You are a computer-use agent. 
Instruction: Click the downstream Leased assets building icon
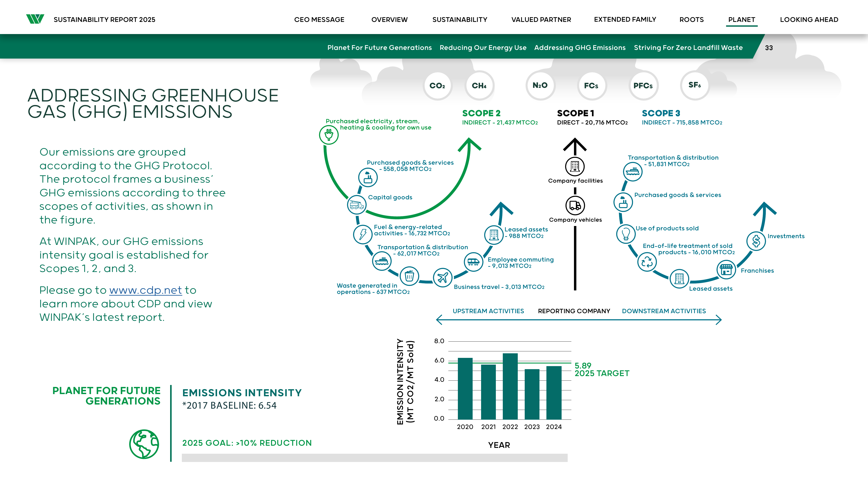(x=679, y=279)
